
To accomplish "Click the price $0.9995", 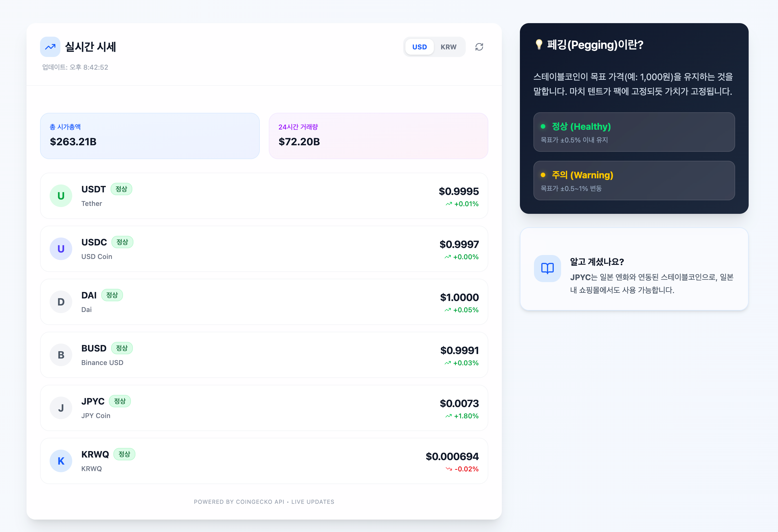I will (x=459, y=191).
